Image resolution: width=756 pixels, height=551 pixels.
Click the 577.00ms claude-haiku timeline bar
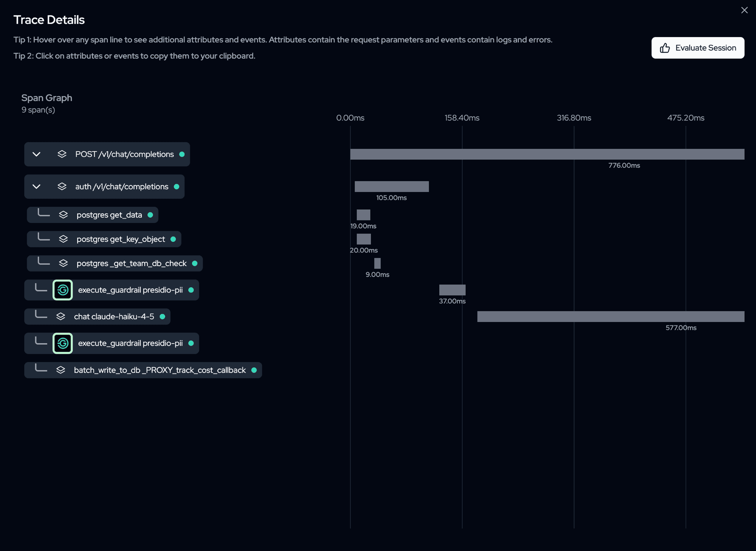tap(611, 317)
